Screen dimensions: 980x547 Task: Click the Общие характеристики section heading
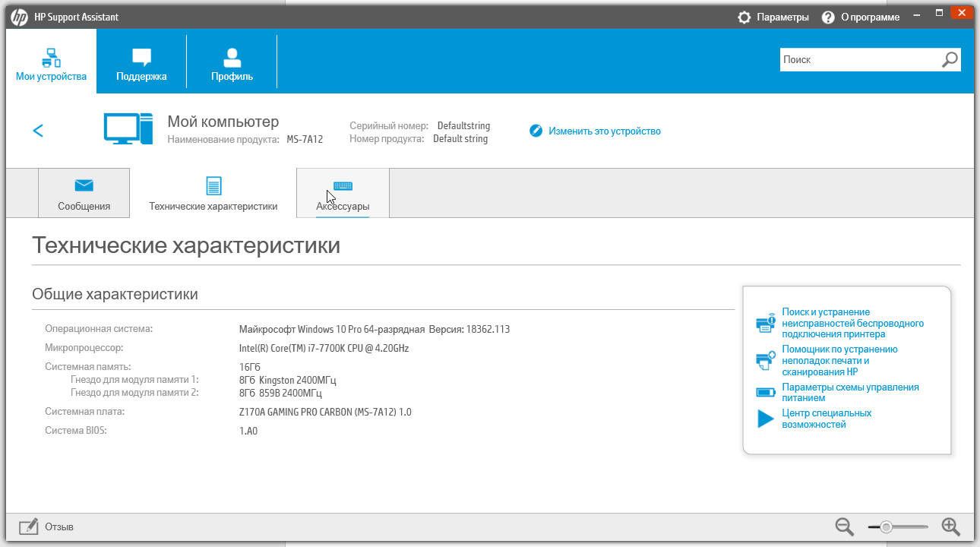click(x=115, y=294)
